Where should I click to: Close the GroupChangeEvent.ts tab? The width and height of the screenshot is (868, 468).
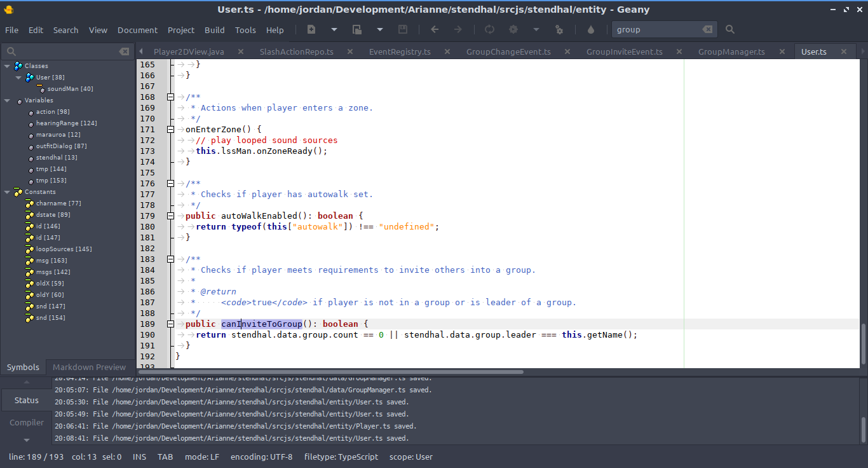(x=566, y=52)
